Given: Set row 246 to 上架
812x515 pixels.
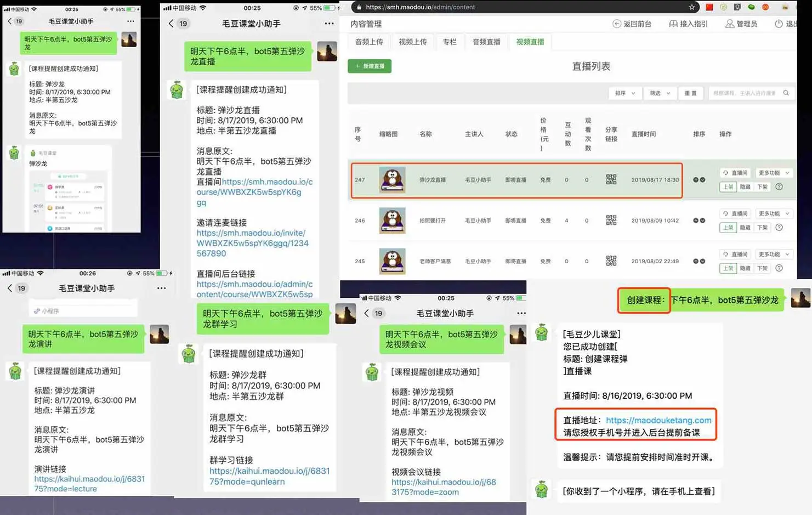Looking at the screenshot, I should point(728,228).
